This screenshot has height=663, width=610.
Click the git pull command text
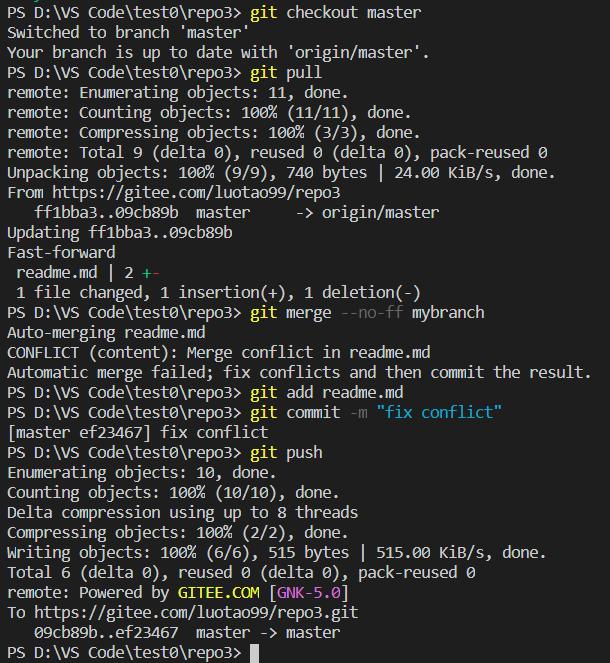[287, 72]
